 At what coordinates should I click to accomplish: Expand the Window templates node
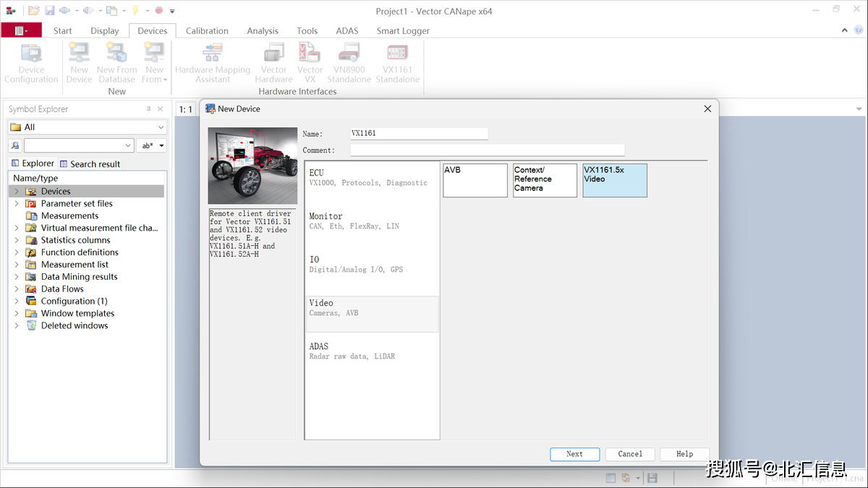tap(17, 313)
